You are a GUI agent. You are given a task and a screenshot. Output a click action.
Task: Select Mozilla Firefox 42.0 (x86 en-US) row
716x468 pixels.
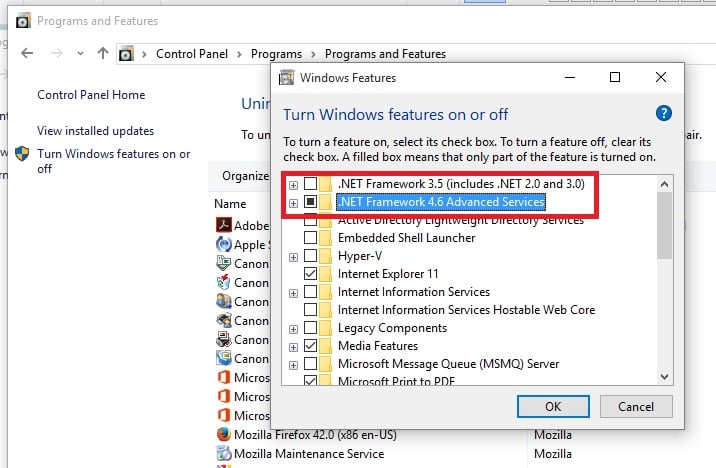(x=315, y=434)
